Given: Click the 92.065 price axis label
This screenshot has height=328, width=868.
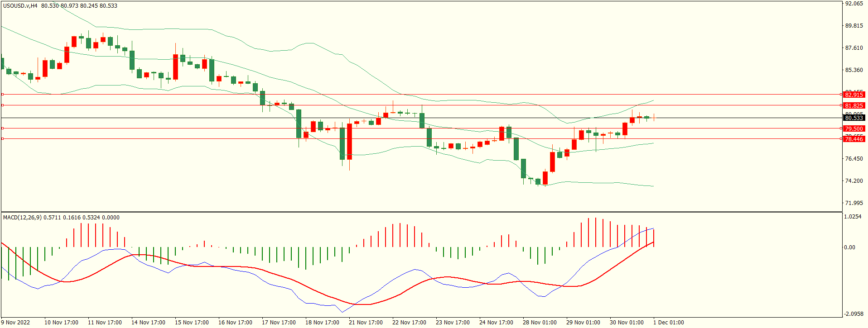Looking at the screenshot, I should click(x=854, y=4).
